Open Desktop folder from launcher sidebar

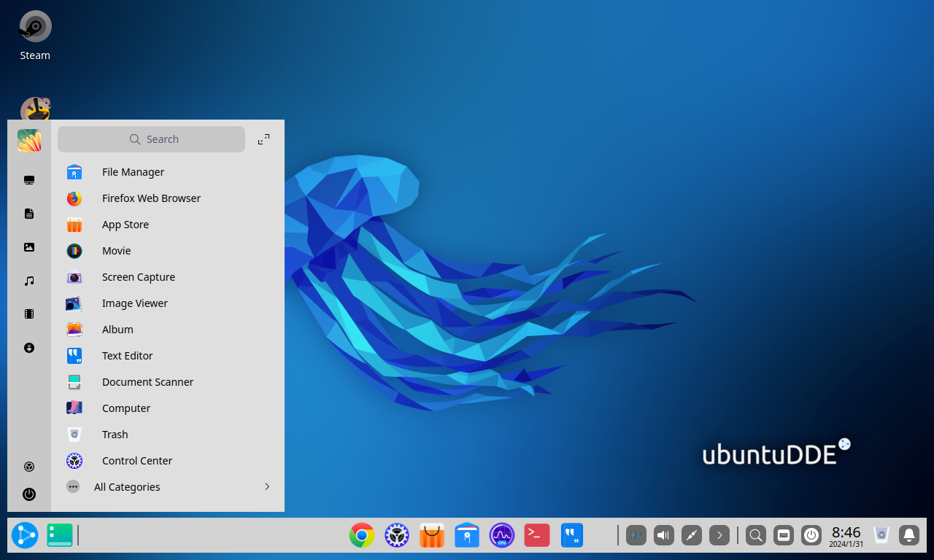(29, 180)
